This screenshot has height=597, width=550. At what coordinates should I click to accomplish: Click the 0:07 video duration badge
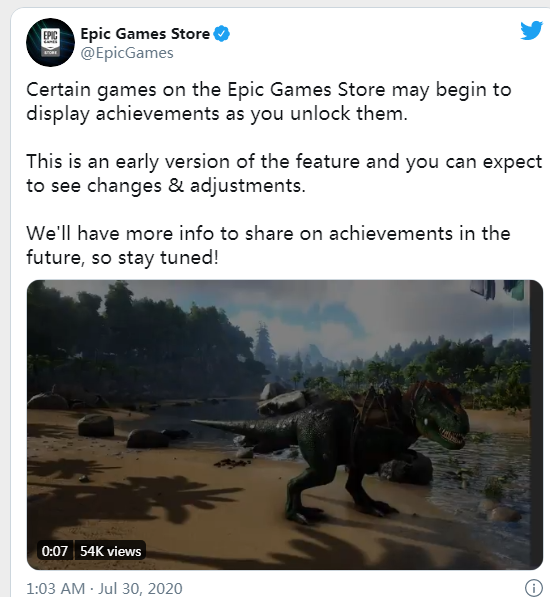pyautogui.click(x=54, y=551)
